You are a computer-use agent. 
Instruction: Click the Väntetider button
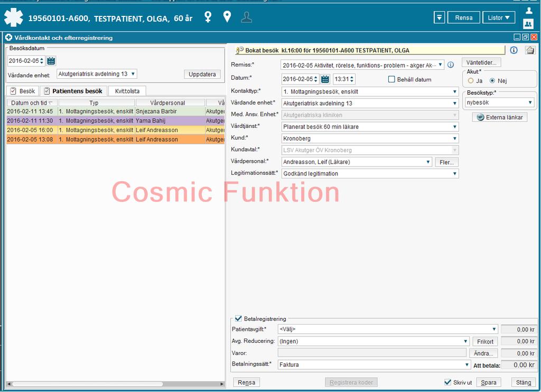click(x=481, y=62)
